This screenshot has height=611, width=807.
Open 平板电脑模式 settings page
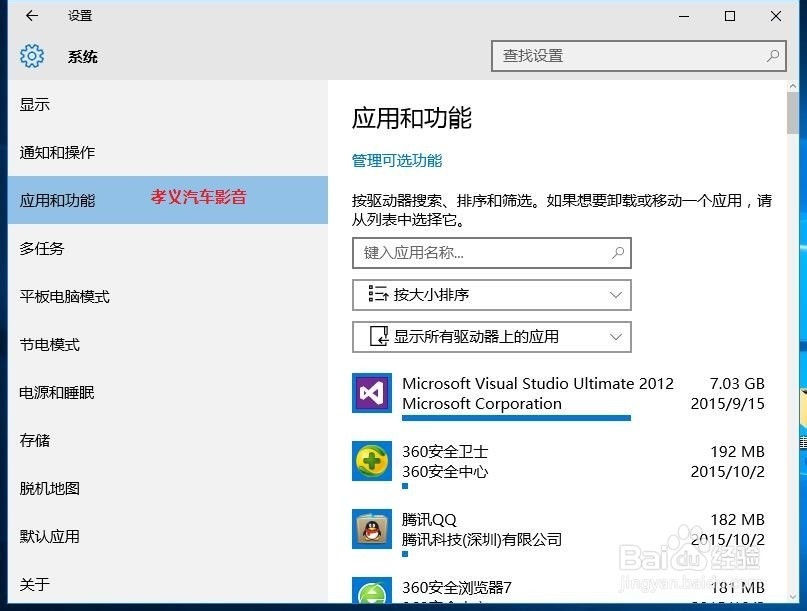point(168,296)
